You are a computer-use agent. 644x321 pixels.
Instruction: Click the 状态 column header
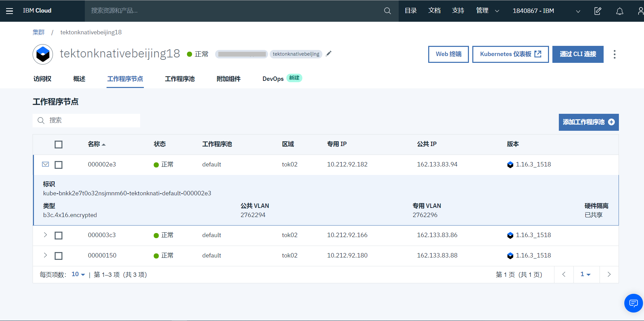(x=160, y=144)
